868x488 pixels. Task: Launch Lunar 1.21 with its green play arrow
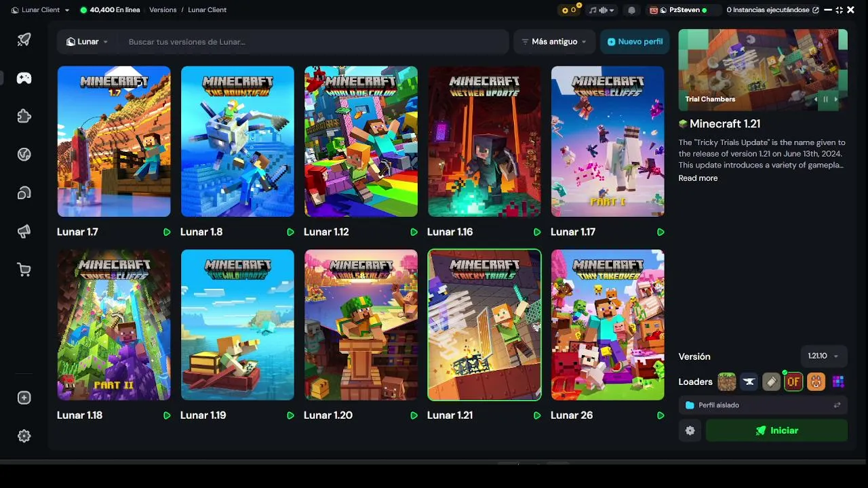(537, 415)
